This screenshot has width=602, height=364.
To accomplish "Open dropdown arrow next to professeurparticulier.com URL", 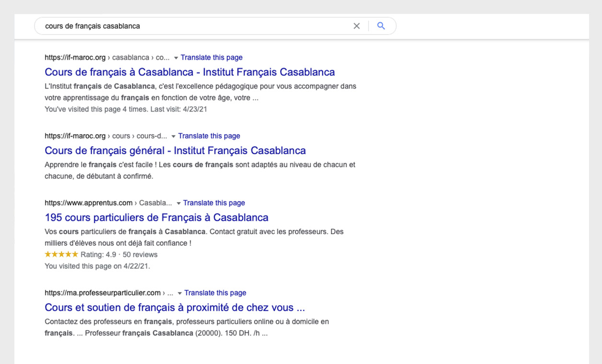I will point(180,294).
